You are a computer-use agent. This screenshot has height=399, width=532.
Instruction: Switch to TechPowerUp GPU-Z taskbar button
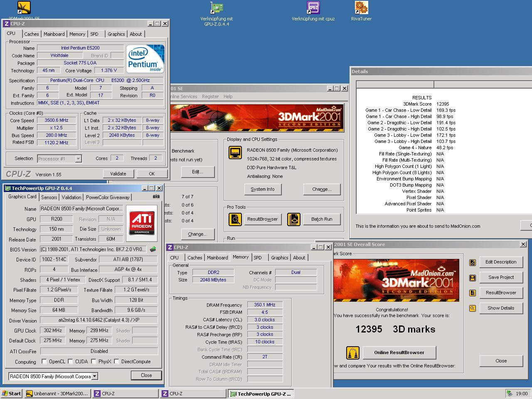[261, 394]
